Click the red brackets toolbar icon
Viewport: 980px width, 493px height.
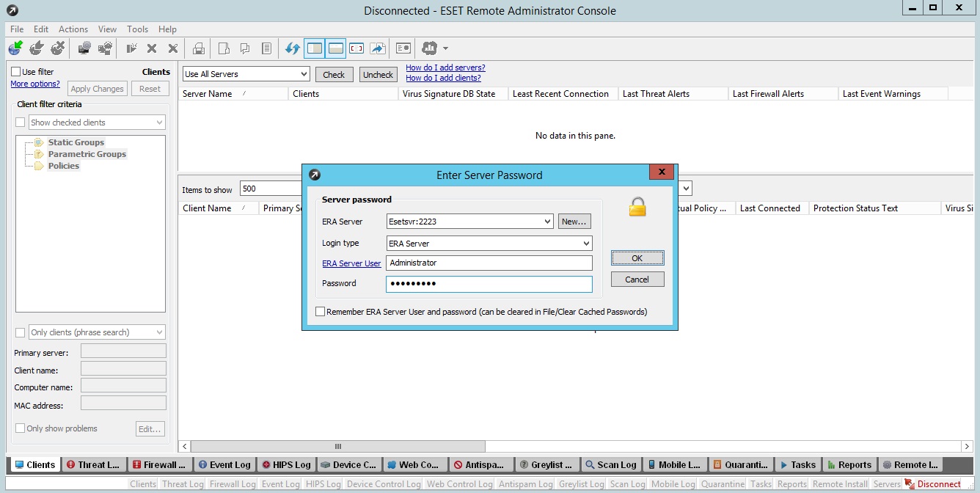(356, 48)
